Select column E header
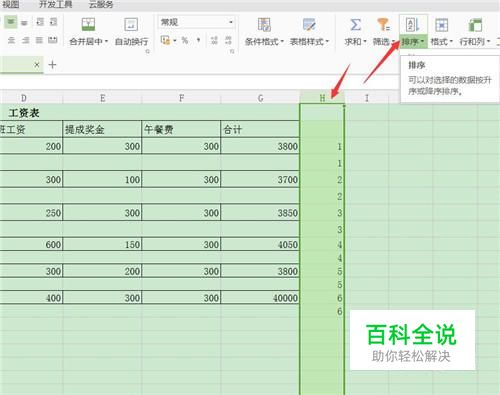 (102, 98)
